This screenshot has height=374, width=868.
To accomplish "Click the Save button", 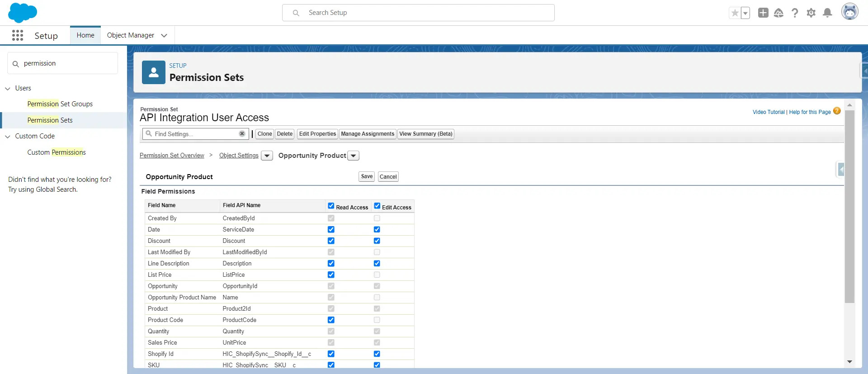I will tap(367, 177).
